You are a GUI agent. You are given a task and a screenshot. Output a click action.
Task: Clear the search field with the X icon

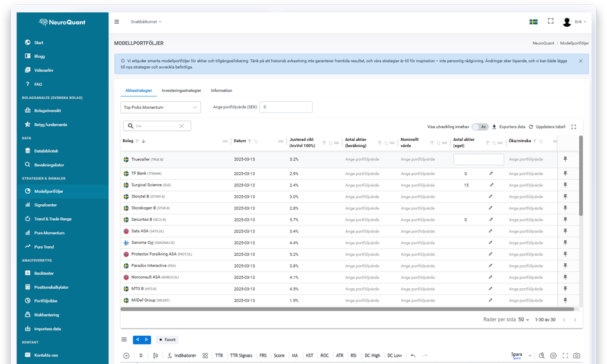coord(182,126)
